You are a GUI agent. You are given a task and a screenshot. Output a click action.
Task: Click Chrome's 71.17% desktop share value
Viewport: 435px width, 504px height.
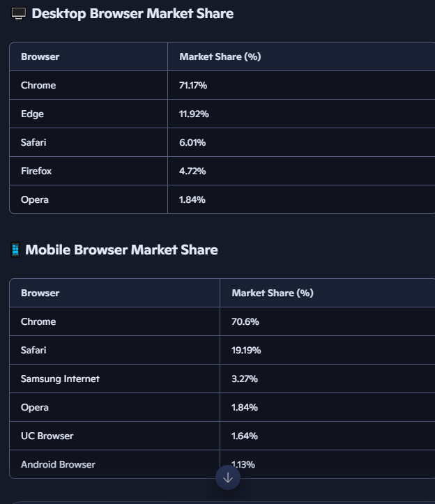193,85
